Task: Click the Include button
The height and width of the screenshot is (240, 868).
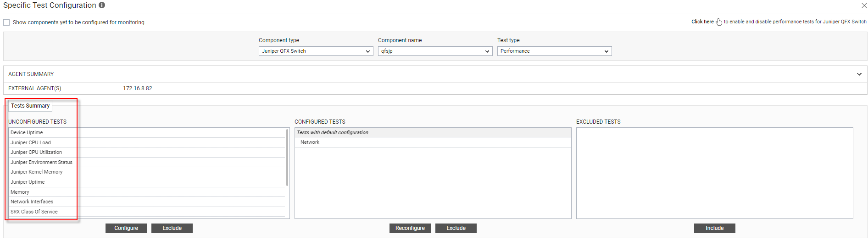Action: click(x=714, y=228)
